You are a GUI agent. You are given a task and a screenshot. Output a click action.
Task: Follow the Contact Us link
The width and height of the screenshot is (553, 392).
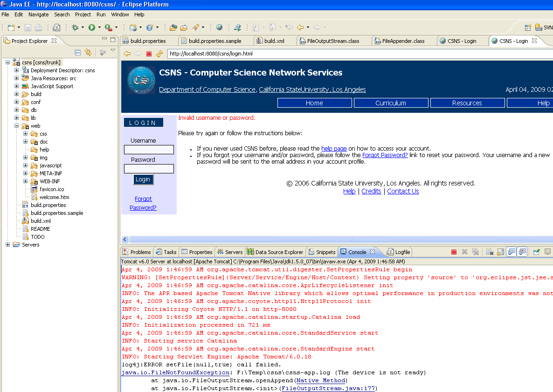[x=403, y=191]
